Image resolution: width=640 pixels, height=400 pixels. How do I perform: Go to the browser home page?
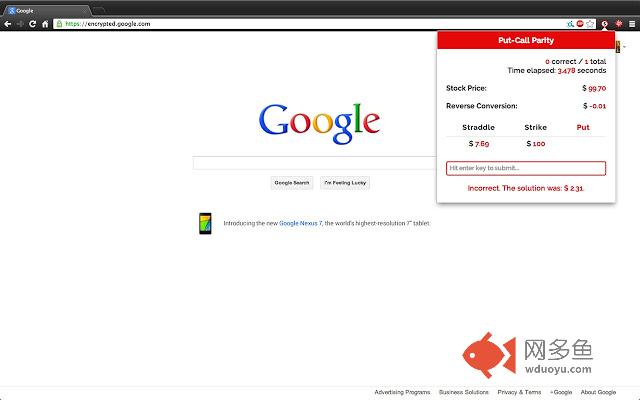click(44, 23)
